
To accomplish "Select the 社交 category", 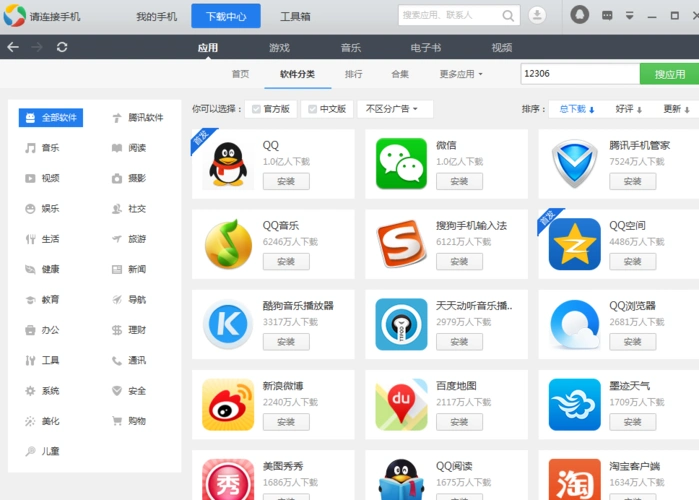I will tap(129, 209).
